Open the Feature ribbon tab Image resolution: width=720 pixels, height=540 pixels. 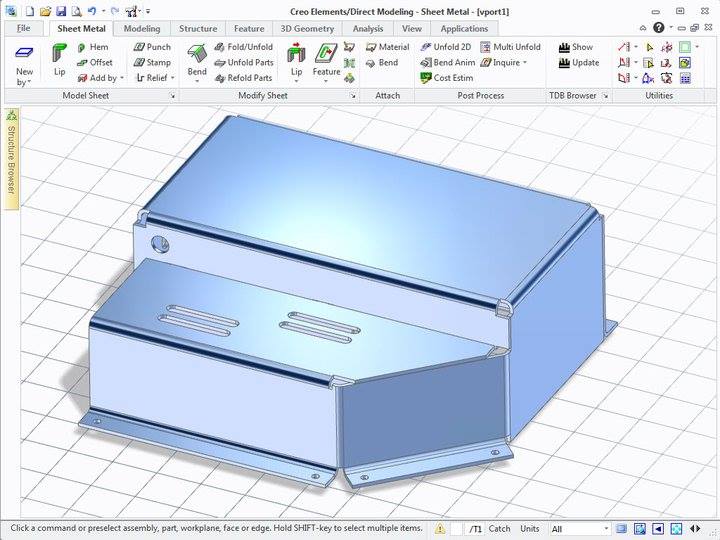pyautogui.click(x=249, y=28)
